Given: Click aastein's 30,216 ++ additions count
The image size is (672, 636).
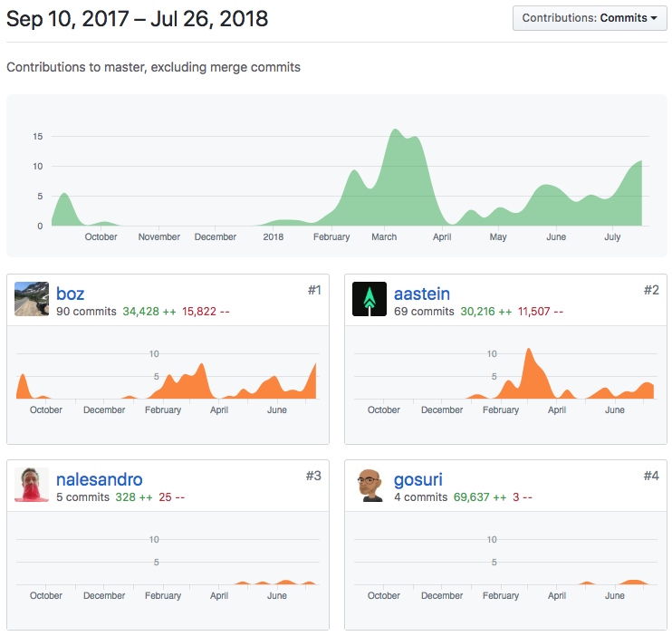Looking at the screenshot, I should 486,312.
